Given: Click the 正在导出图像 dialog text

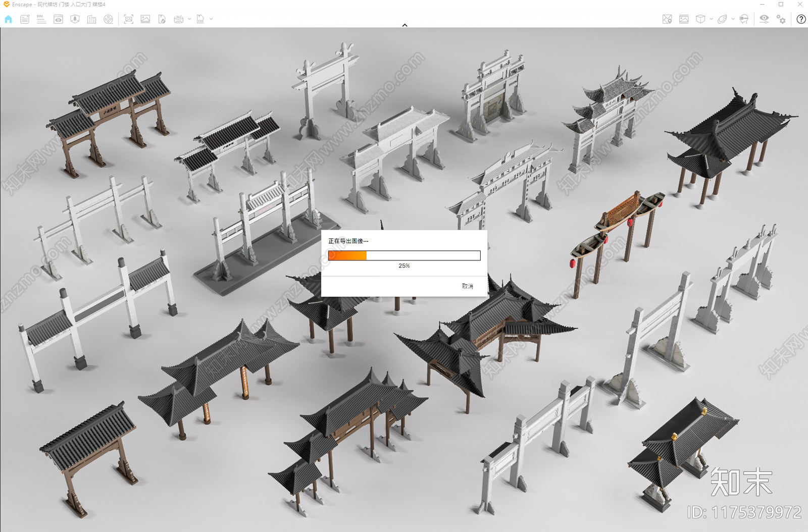Looking at the screenshot, I should (348, 241).
